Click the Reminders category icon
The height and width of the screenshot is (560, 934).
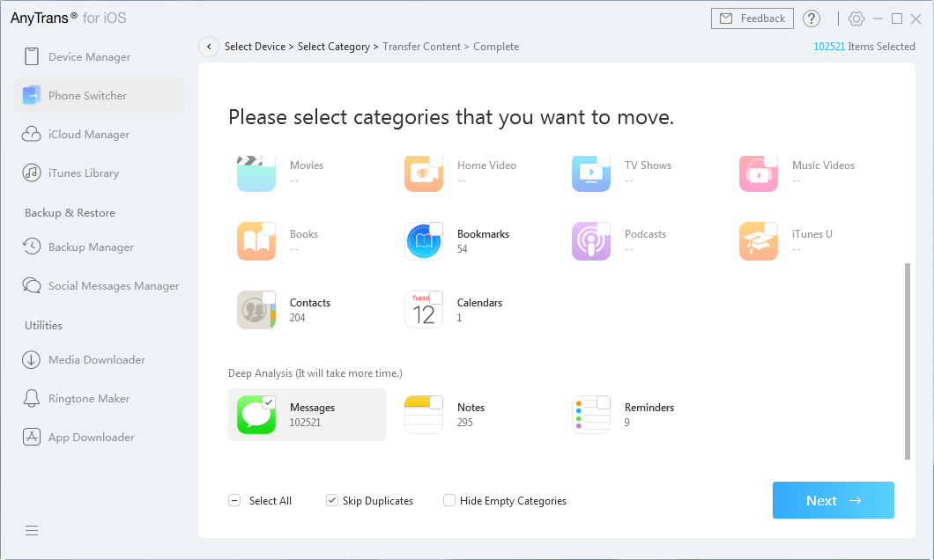(591, 415)
